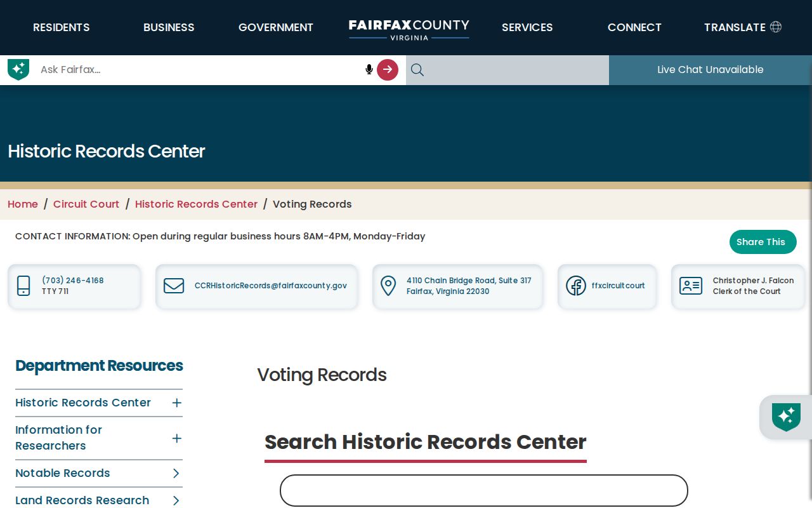Open the floating AI assistant shield widget
This screenshot has height=508, width=812.
point(786,417)
